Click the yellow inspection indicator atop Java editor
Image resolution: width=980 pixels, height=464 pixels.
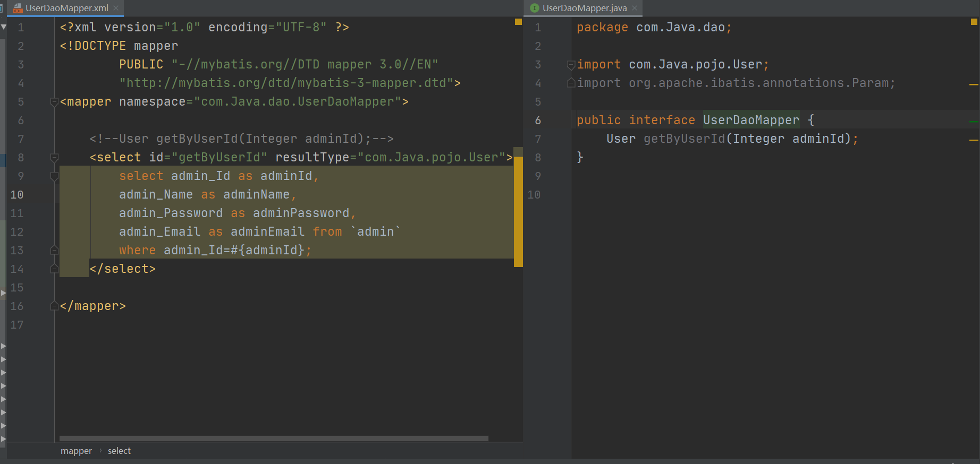[974, 22]
